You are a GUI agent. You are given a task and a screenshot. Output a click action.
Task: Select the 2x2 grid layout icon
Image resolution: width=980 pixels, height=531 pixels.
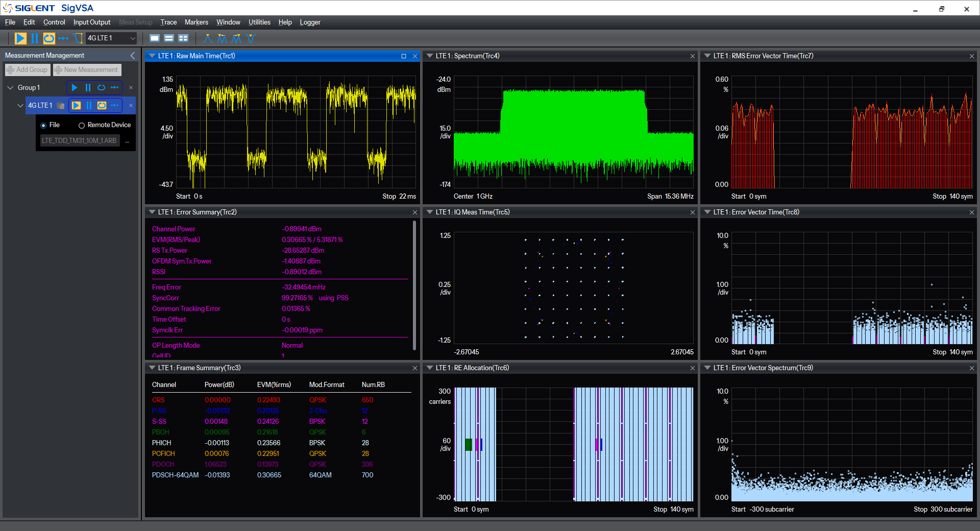[183, 38]
